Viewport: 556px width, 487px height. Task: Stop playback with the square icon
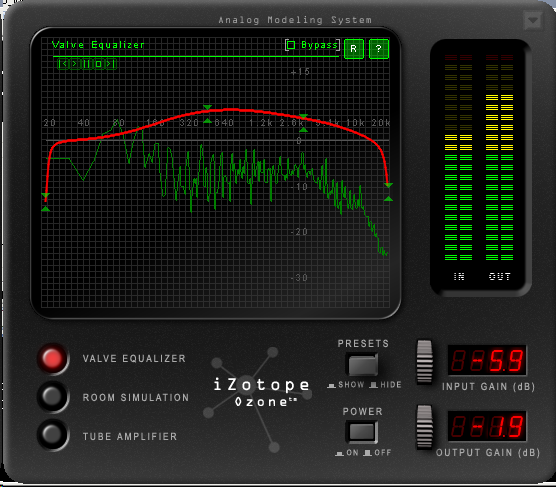pos(99,64)
